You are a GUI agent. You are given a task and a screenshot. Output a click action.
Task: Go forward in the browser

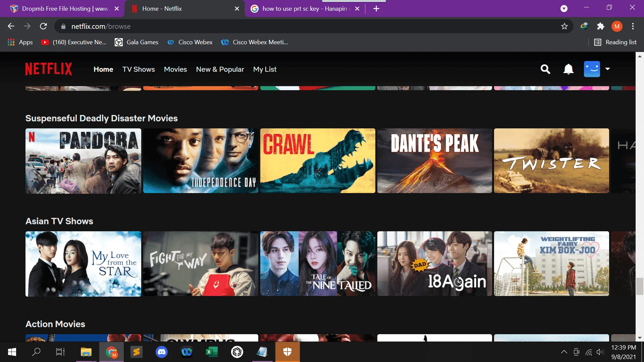coord(27,26)
